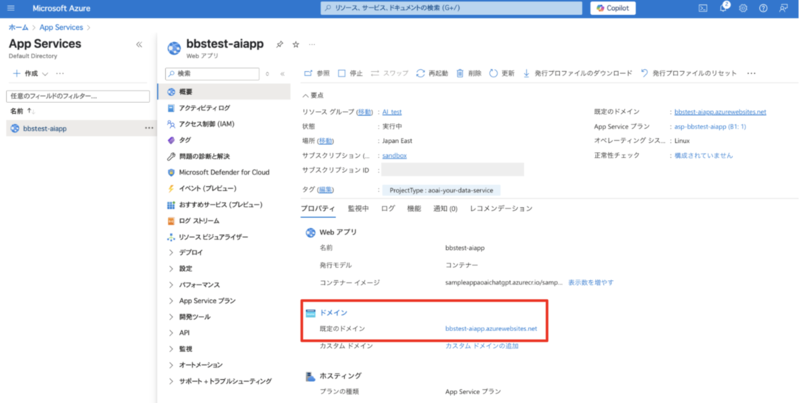Viewport: 800px width, 403px height.
Task: Open portal settings gear
Action: click(743, 8)
